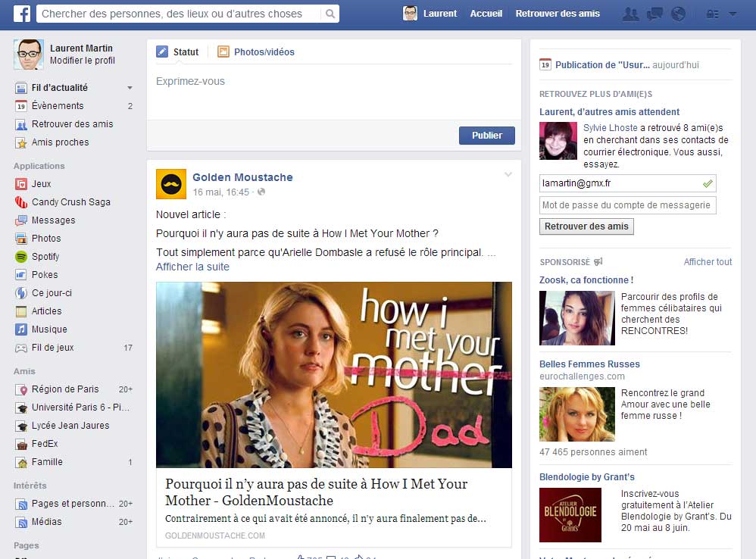Viewport: 756px width, 559px height.
Task: Open the Blendologie ad image
Action: click(570, 515)
